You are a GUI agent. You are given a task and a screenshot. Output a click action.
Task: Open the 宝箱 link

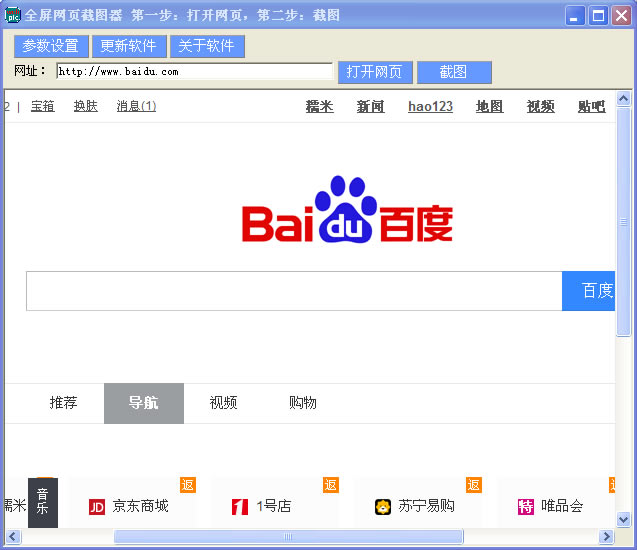click(43, 106)
